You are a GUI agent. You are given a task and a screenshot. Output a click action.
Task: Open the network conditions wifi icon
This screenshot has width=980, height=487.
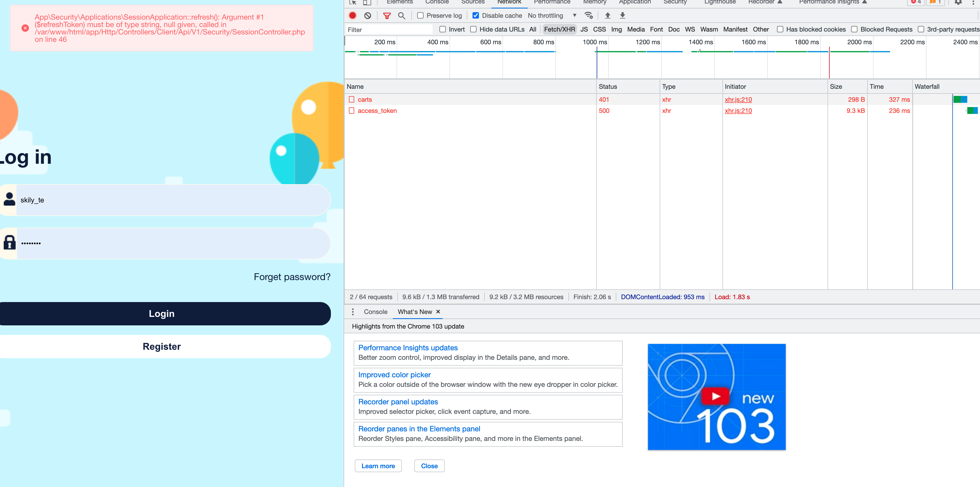click(x=588, y=16)
